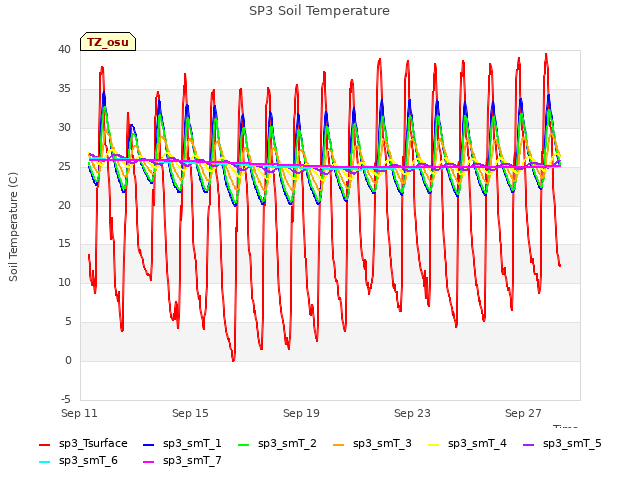Click green sp3_smT_2 color marker
Viewport: 640px width, 480px height.
[x=244, y=444]
